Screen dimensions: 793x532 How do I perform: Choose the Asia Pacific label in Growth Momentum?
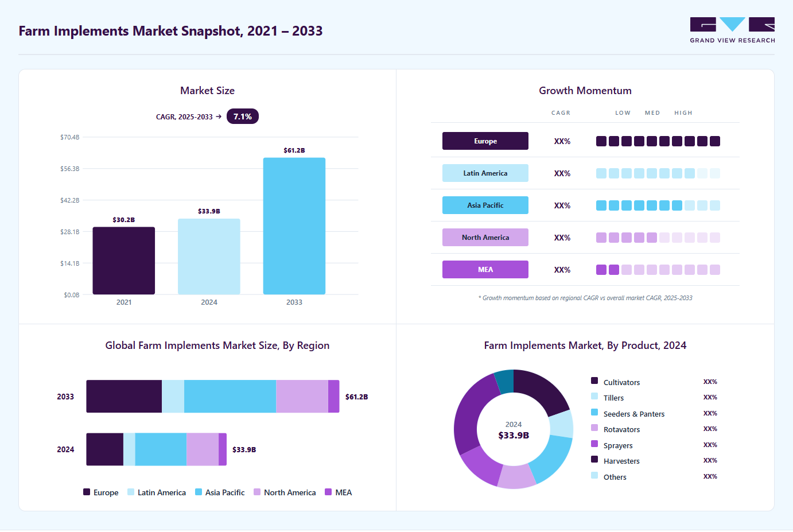(x=485, y=205)
